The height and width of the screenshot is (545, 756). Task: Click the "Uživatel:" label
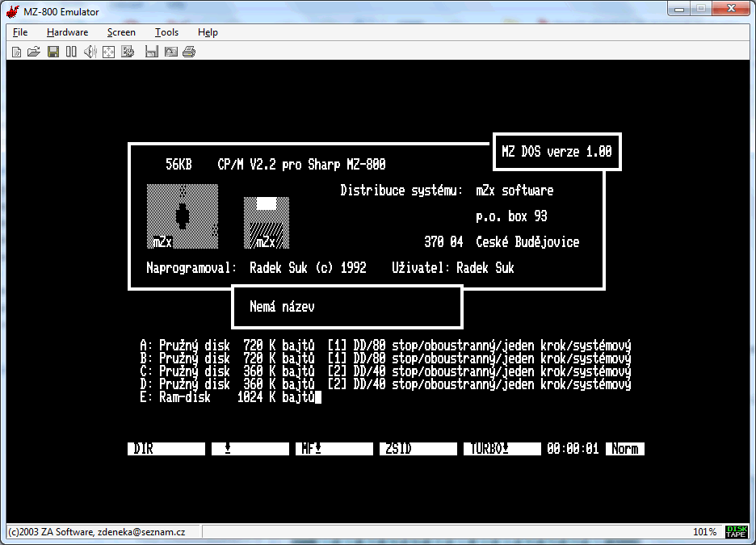(x=421, y=267)
